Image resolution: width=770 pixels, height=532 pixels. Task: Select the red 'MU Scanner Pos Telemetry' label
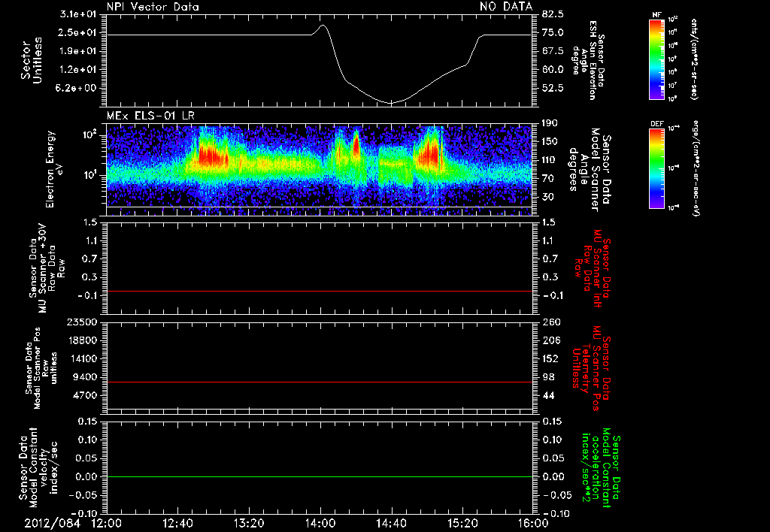point(592,368)
